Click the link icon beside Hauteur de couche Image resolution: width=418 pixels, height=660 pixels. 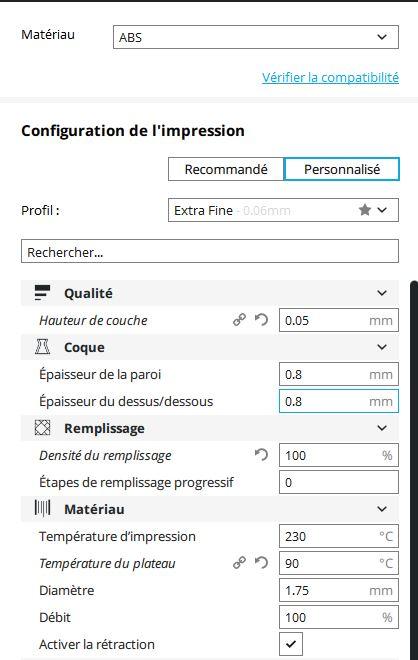tap(239, 320)
